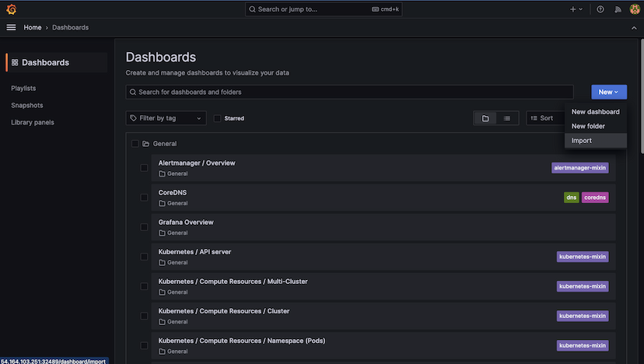Collapse top bar with chevron-up icon
Image resolution: width=644 pixels, height=364 pixels.
click(x=634, y=28)
